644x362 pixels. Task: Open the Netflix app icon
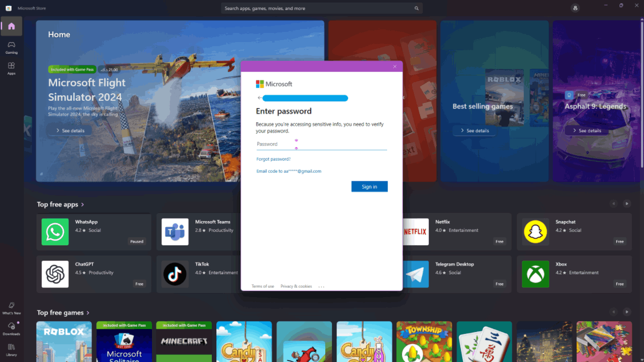pos(415,232)
